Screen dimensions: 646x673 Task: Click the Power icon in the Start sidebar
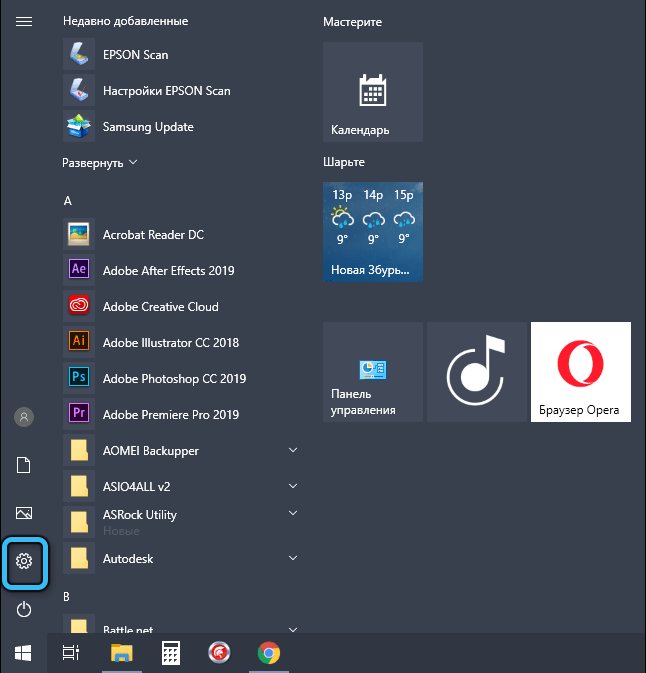pos(24,609)
